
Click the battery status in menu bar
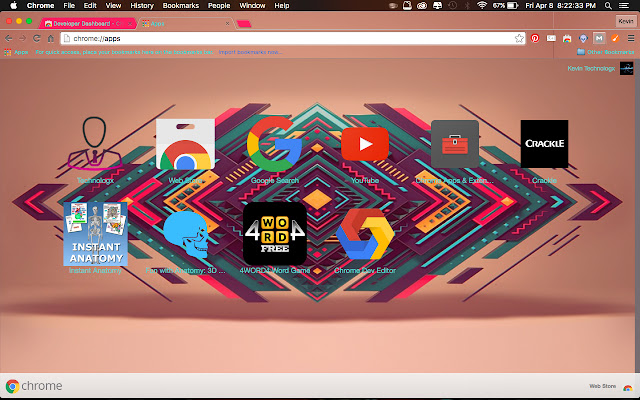point(506,6)
